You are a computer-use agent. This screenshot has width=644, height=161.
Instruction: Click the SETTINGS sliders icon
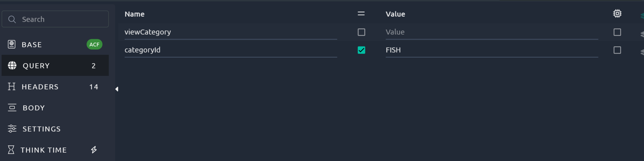(12, 129)
